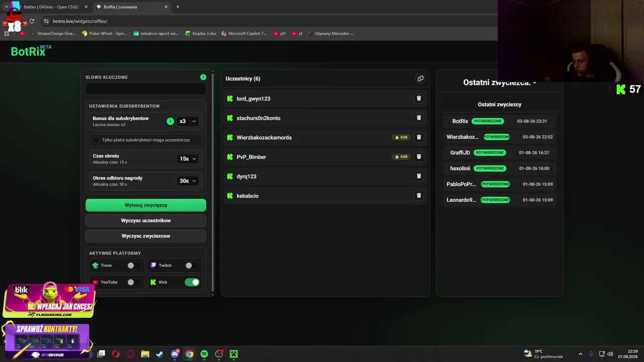The height and width of the screenshot is (362, 644).
Task: Click the Flashskins 'Wpłacaj jak chcesz' banner
Action: (x=49, y=300)
